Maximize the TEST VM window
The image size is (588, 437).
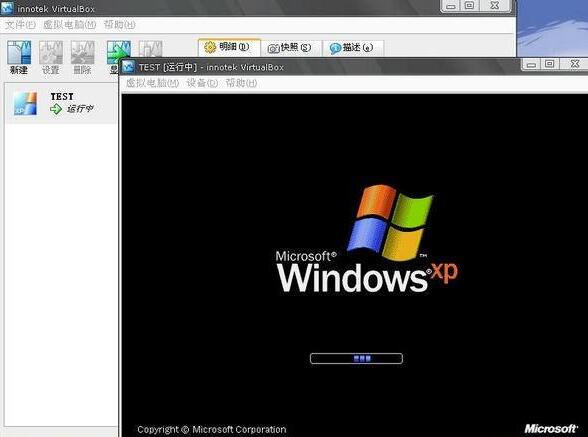pos(549,64)
